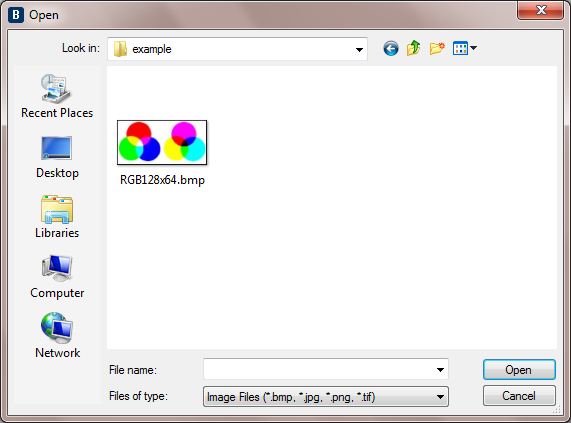Focus the File name input field
The width and height of the screenshot is (571, 423).
pyautogui.click(x=319, y=369)
